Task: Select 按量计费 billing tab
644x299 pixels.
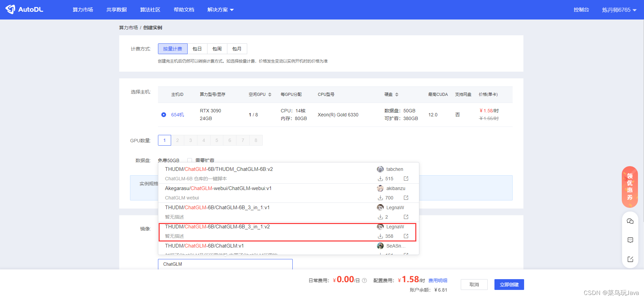Action: point(172,49)
